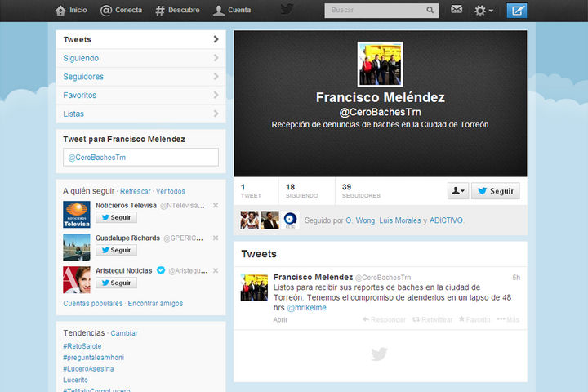Follow Francisco Meléndez with Seguir button
This screenshot has width=588, height=392.
point(495,191)
